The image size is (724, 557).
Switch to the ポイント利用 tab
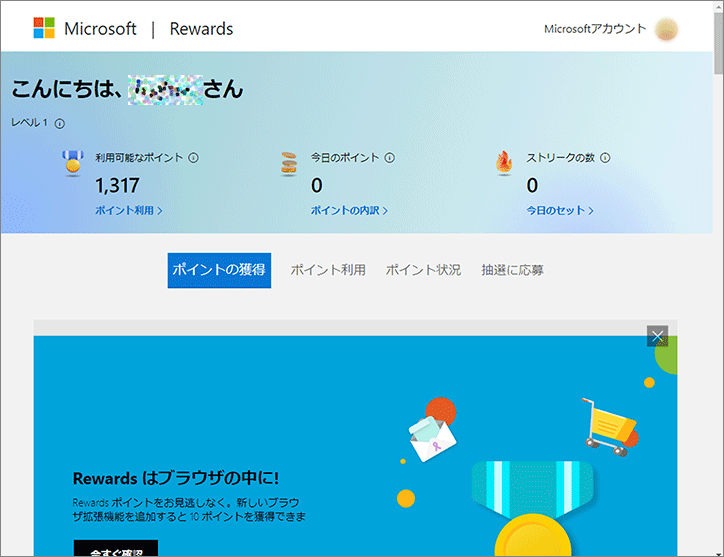[328, 270]
